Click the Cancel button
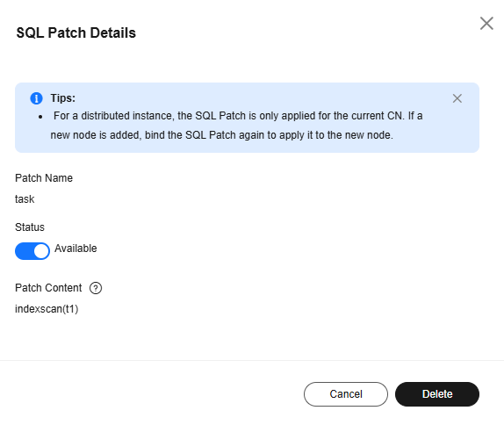Screen dimensions: 504x425 click(x=346, y=394)
